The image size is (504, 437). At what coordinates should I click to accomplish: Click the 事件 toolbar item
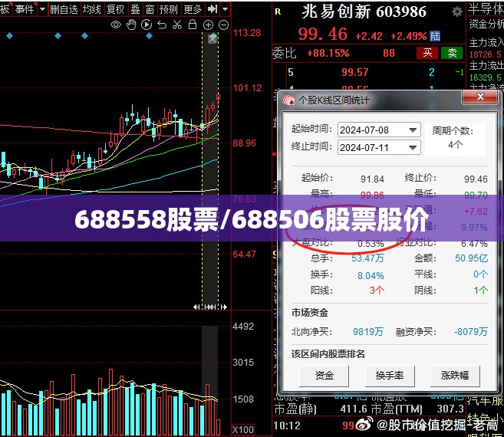(25, 9)
